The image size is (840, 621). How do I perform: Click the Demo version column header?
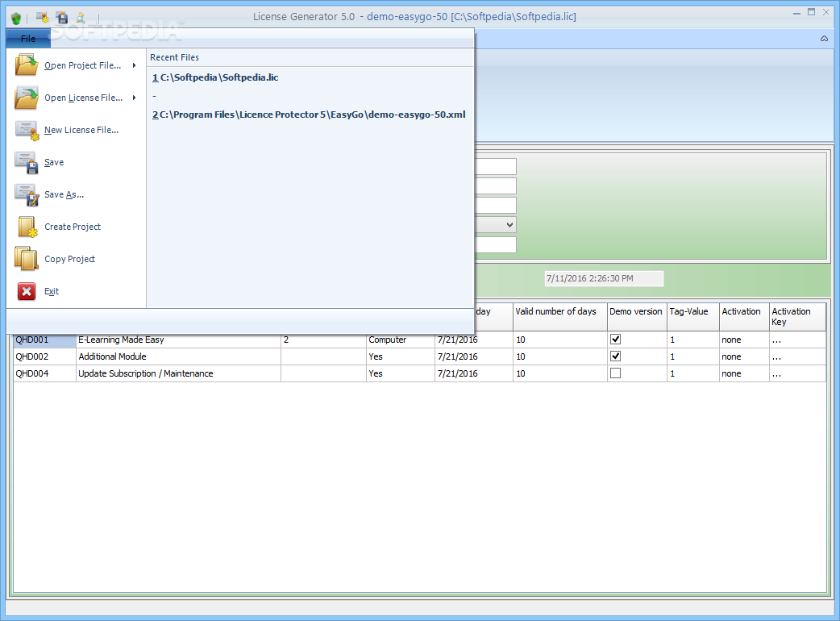636,317
